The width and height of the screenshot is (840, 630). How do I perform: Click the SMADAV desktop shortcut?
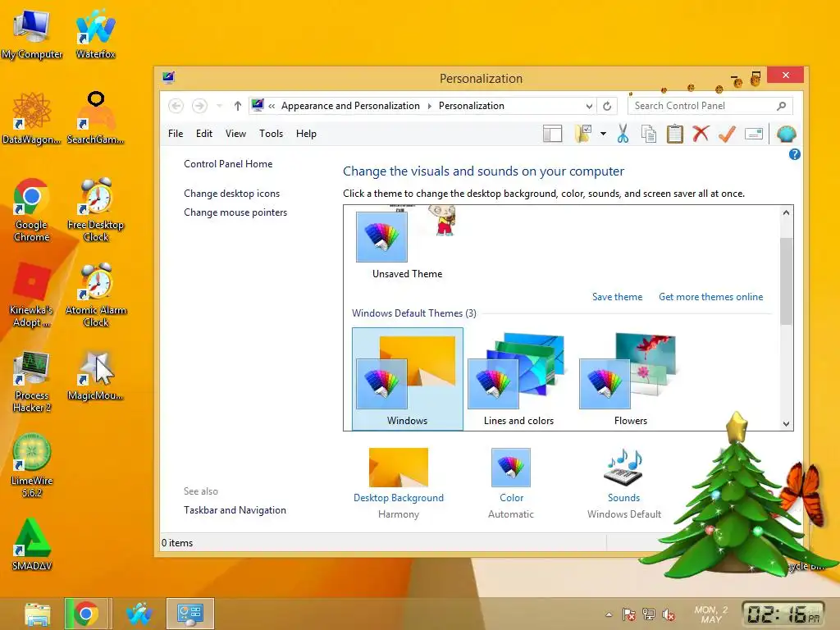click(x=32, y=545)
